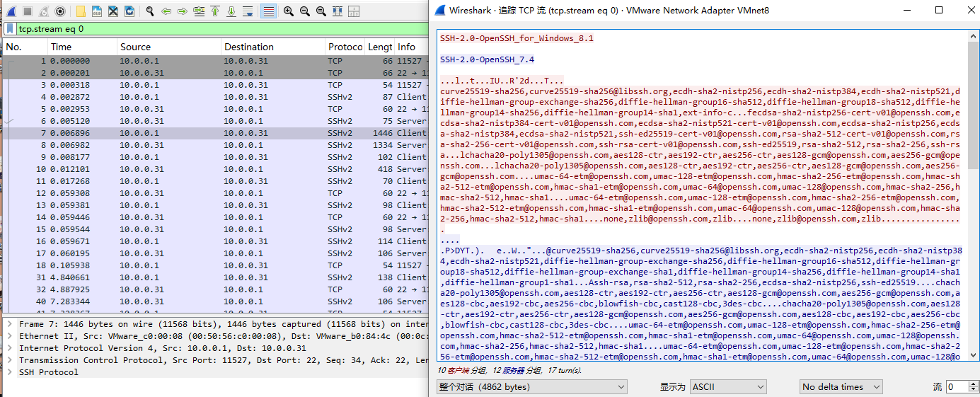Image resolution: width=980 pixels, height=397 pixels.
Task: Close the capture file icon
Action: 113,11
